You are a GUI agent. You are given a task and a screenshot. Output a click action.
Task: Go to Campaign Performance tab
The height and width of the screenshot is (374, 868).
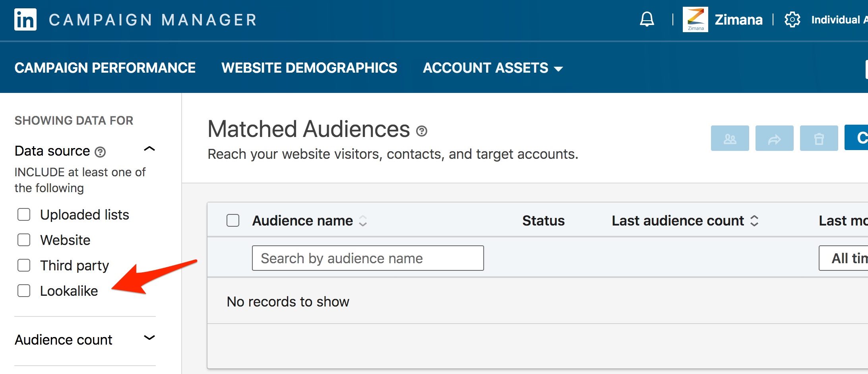pyautogui.click(x=105, y=68)
